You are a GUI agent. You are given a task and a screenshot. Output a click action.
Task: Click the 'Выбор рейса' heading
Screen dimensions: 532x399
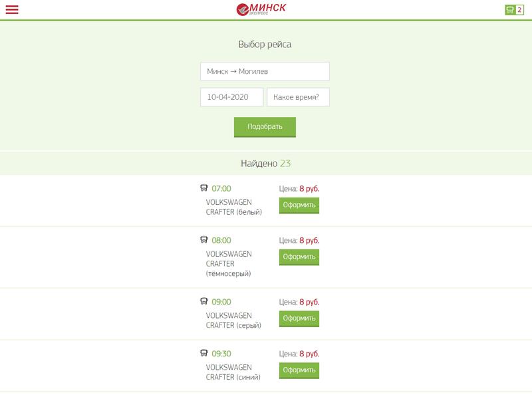pos(265,45)
